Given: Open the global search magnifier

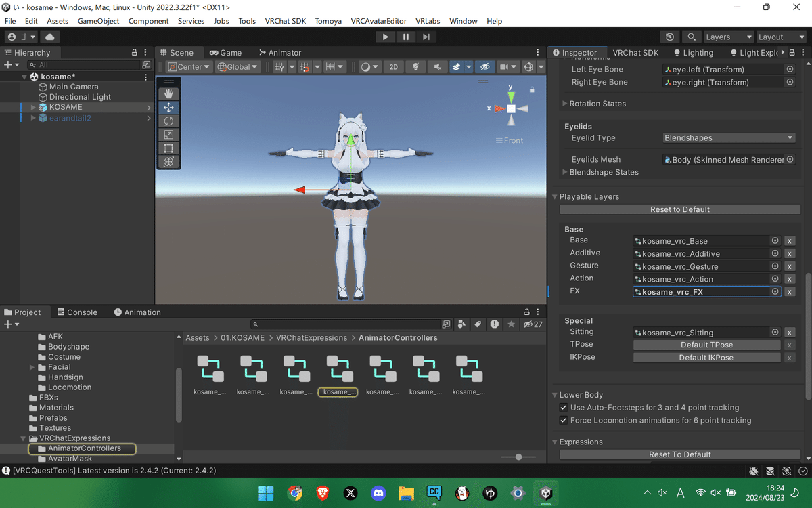Looking at the screenshot, I should pyautogui.click(x=691, y=37).
